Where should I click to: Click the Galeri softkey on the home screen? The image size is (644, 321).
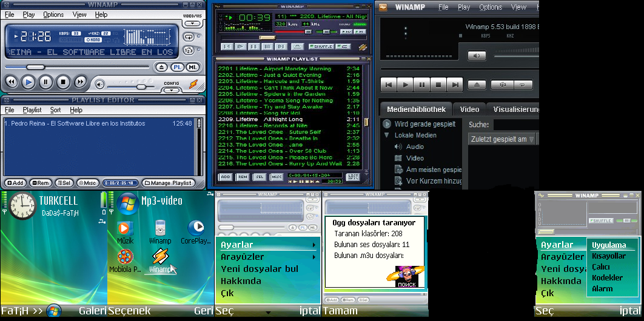[93, 311]
